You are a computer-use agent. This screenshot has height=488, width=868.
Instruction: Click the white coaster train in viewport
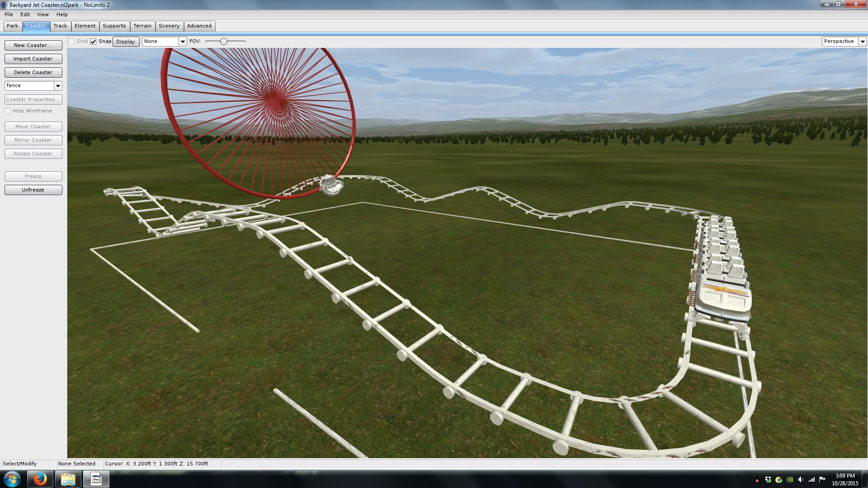(723, 289)
